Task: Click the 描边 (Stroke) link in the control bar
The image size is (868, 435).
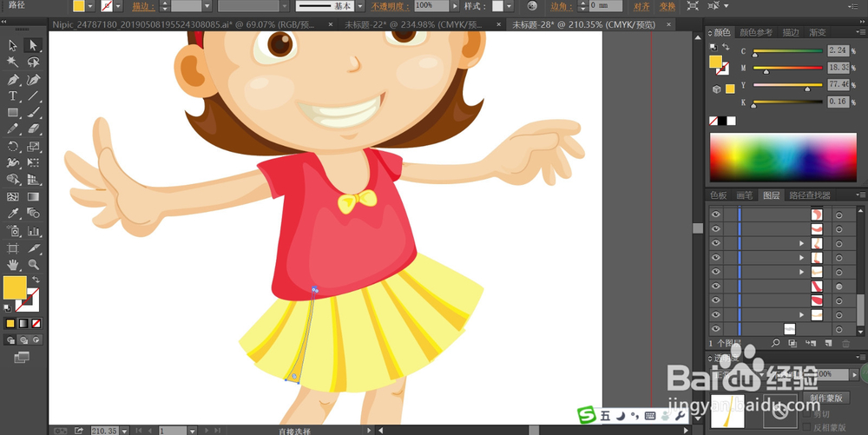Action: (x=144, y=6)
